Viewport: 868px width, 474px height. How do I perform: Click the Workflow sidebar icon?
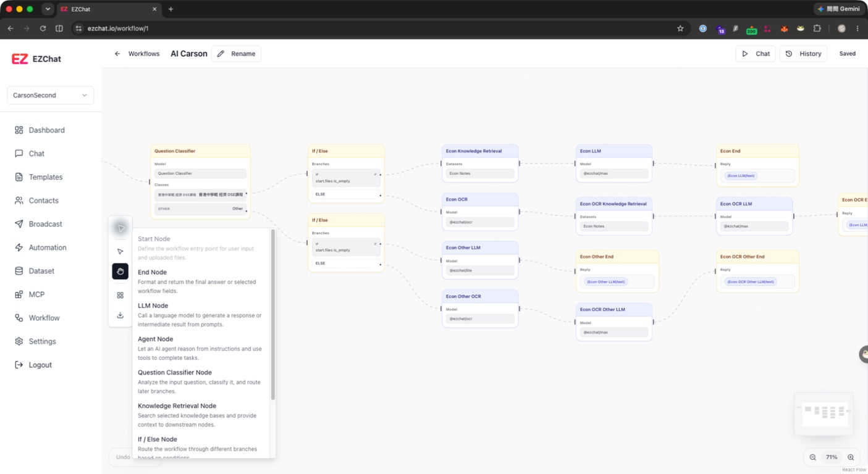[19, 318]
